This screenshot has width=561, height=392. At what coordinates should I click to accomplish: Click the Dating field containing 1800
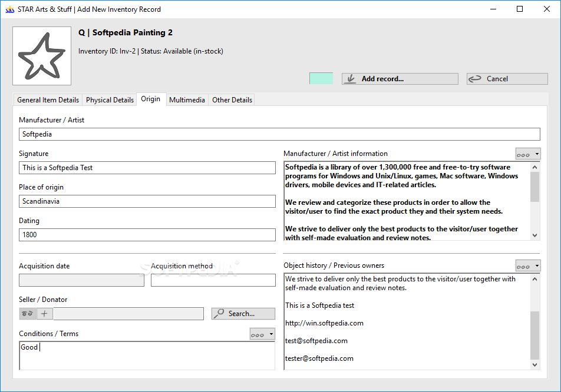click(x=147, y=235)
